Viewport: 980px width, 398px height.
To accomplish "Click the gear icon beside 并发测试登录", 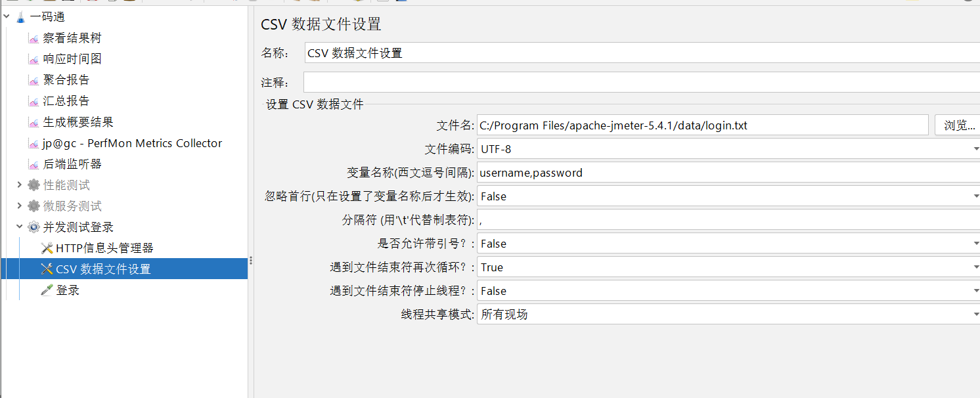I will pyautogui.click(x=33, y=227).
